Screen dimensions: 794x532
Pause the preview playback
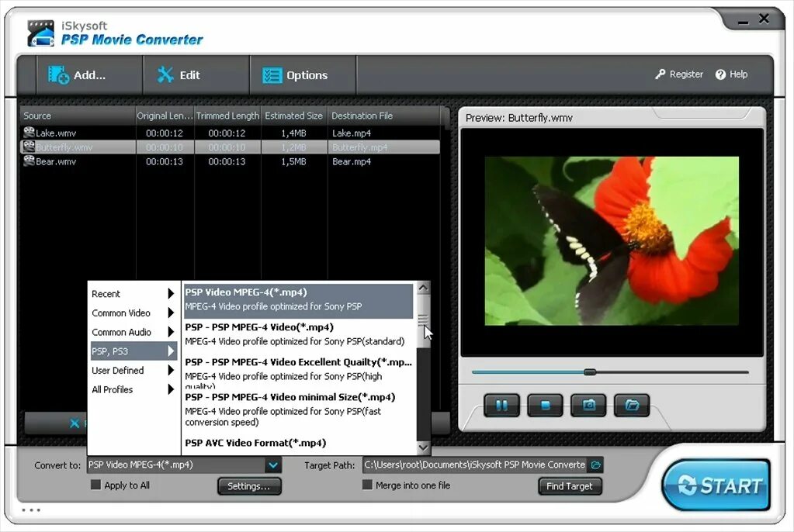pos(501,406)
